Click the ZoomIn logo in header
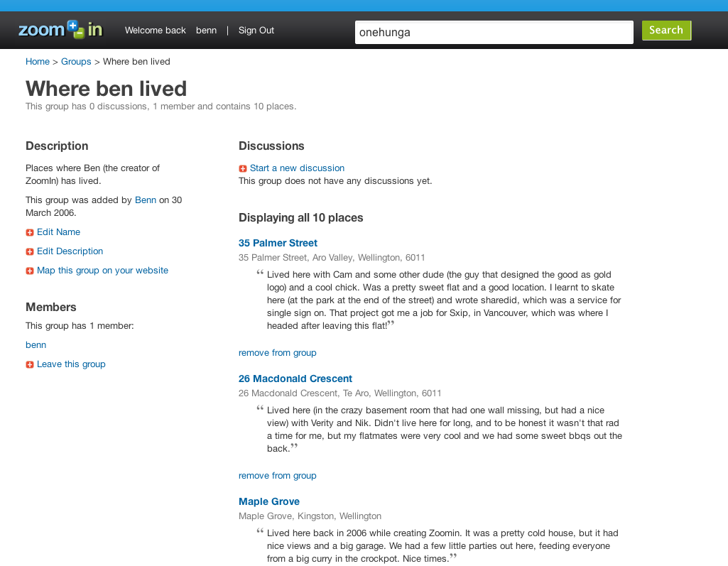728x566 pixels. [60, 30]
